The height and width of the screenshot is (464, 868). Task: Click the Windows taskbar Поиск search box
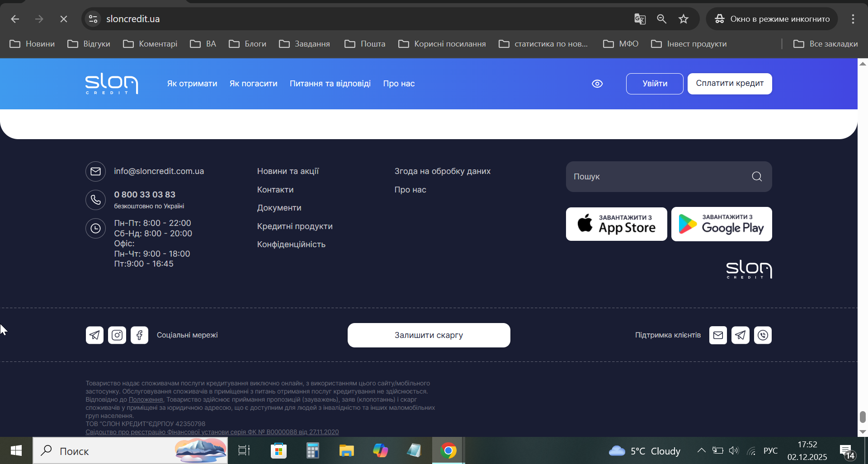click(x=130, y=450)
